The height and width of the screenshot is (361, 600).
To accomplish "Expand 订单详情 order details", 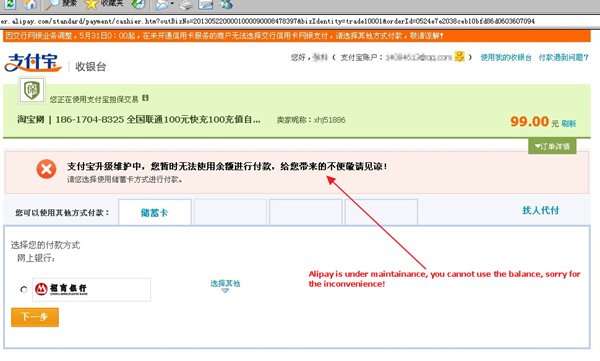I will point(552,146).
